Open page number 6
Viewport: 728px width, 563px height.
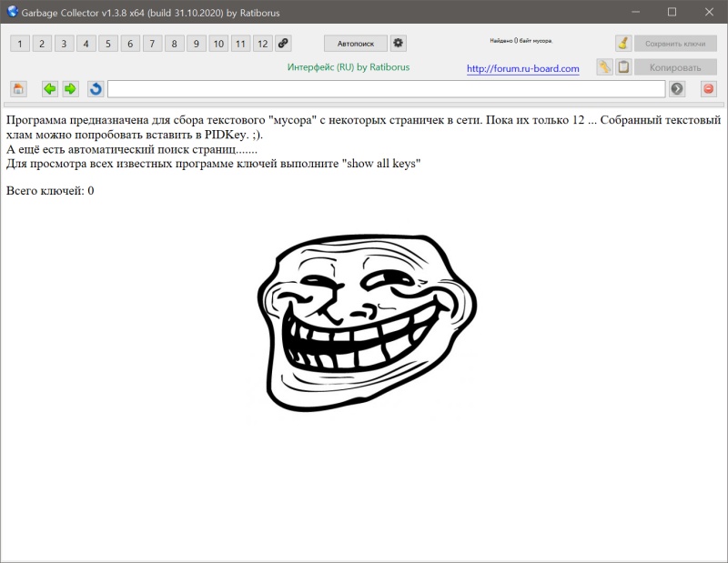pyautogui.click(x=130, y=44)
